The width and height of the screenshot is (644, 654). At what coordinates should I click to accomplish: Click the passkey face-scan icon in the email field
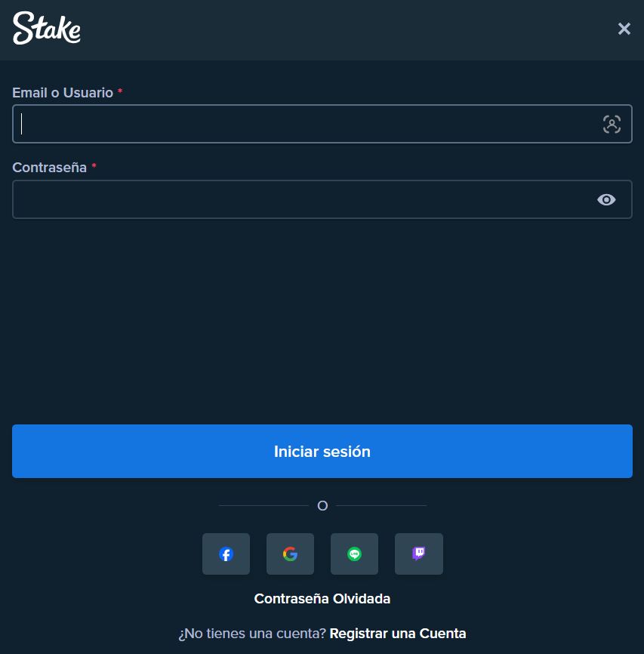coord(612,125)
